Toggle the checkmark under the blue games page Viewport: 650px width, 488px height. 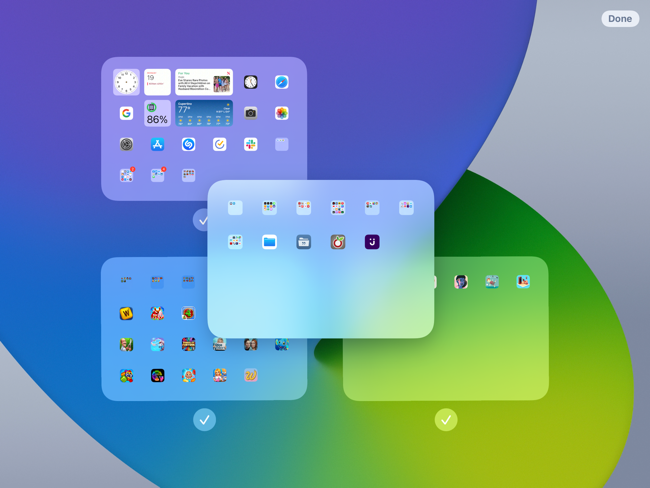tap(204, 420)
